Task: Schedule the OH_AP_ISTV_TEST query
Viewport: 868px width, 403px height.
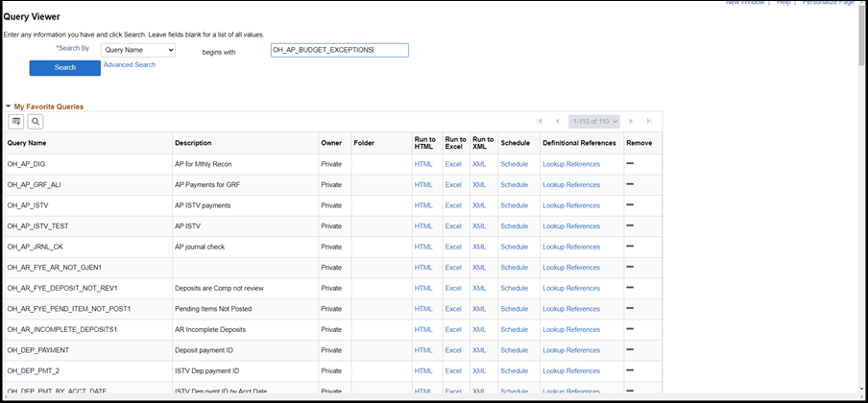Action: point(515,226)
